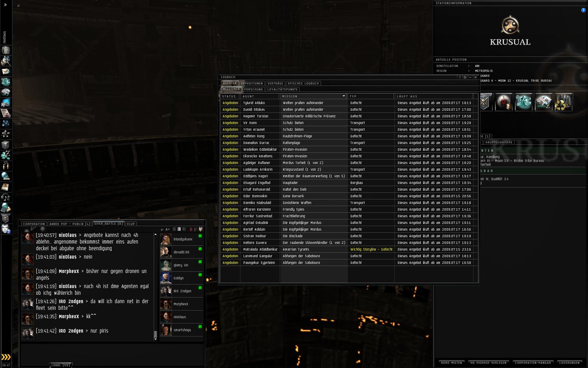This screenshot has width=588, height=368.
Task: Open People & Places magnifier icon
Action: [x=6, y=61]
